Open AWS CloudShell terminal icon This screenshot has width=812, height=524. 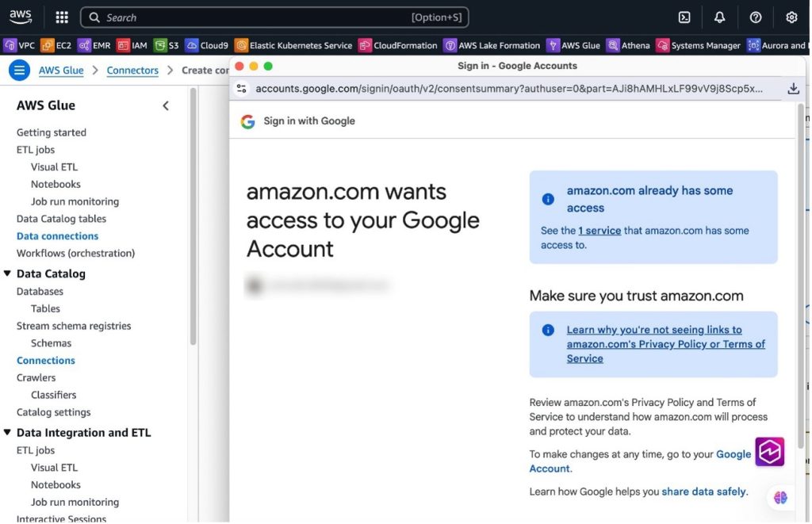pos(684,17)
